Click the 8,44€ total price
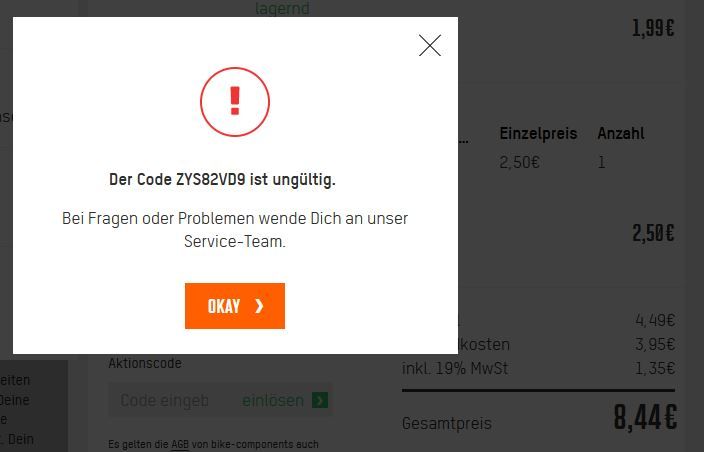704x452 pixels. [645, 417]
